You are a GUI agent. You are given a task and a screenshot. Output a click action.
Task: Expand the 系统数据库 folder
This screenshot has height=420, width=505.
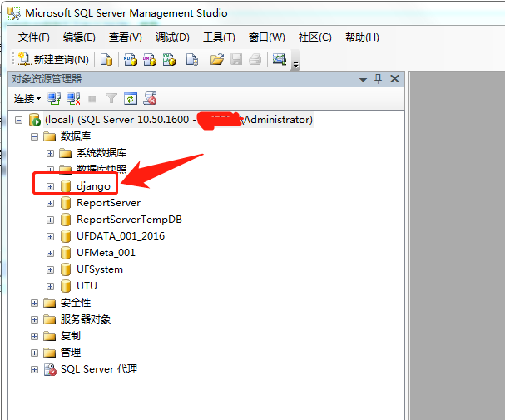(x=50, y=153)
